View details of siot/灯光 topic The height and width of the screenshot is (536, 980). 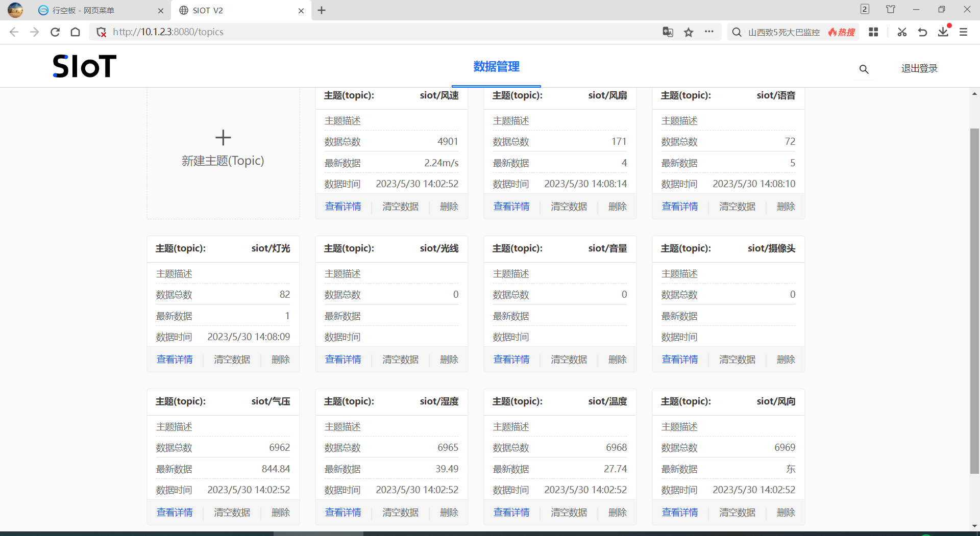[x=175, y=360]
